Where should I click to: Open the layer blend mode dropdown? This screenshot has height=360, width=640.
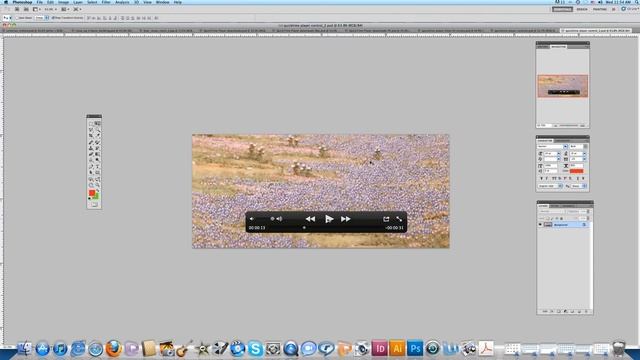coord(551,211)
